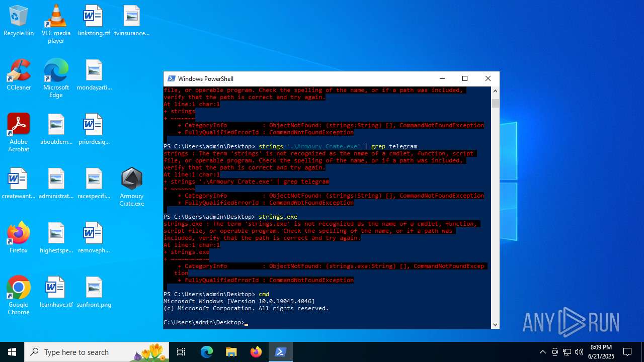The width and height of the screenshot is (644, 362).
Task: Launch VLC media player shortcut
Action: click(x=56, y=24)
